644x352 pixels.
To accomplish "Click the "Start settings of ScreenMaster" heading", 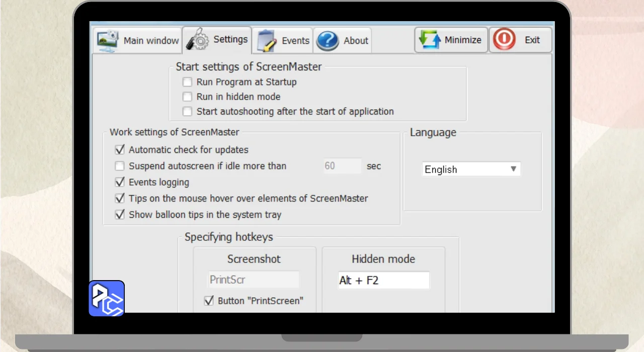I will [x=249, y=67].
